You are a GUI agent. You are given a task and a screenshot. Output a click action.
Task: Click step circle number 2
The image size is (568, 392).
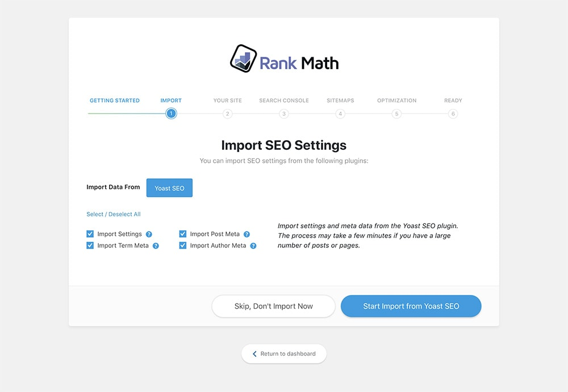[x=228, y=113]
